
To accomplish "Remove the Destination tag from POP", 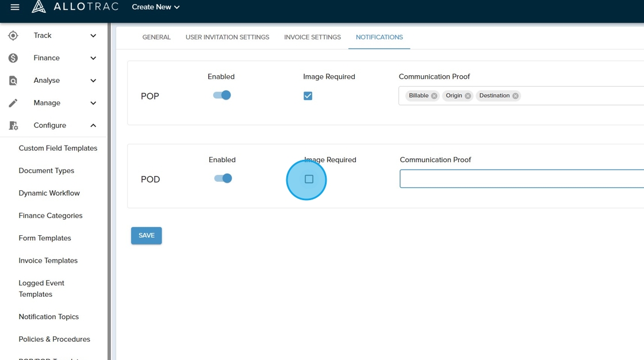I will [x=515, y=96].
